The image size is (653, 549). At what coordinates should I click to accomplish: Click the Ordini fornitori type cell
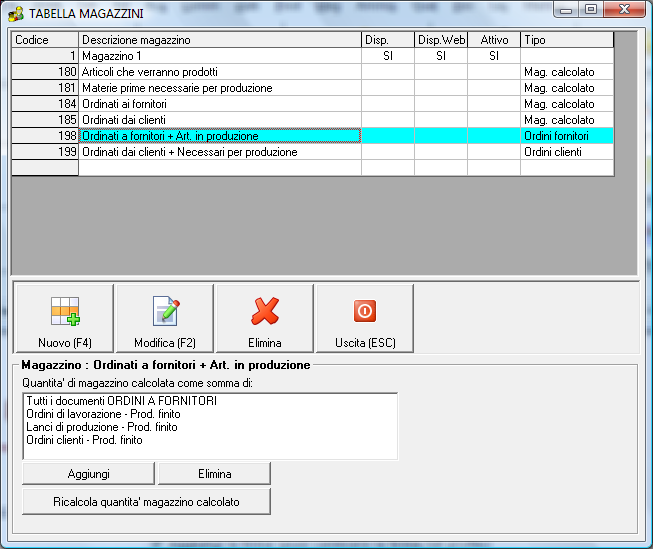567,136
